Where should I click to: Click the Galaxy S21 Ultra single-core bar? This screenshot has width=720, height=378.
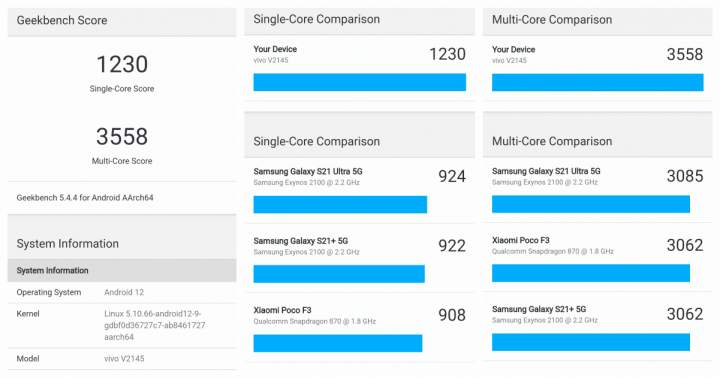[x=340, y=204]
